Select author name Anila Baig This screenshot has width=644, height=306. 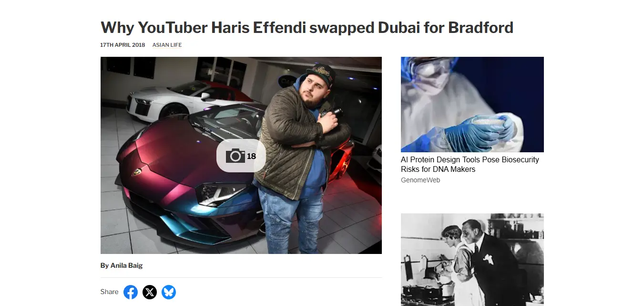coord(126,265)
